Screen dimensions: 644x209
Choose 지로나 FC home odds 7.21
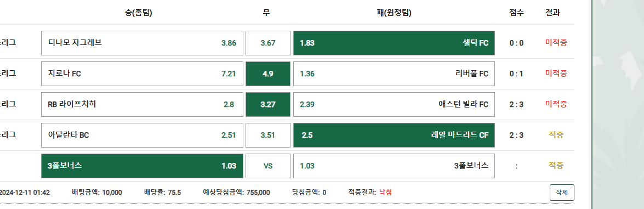[x=142, y=74]
